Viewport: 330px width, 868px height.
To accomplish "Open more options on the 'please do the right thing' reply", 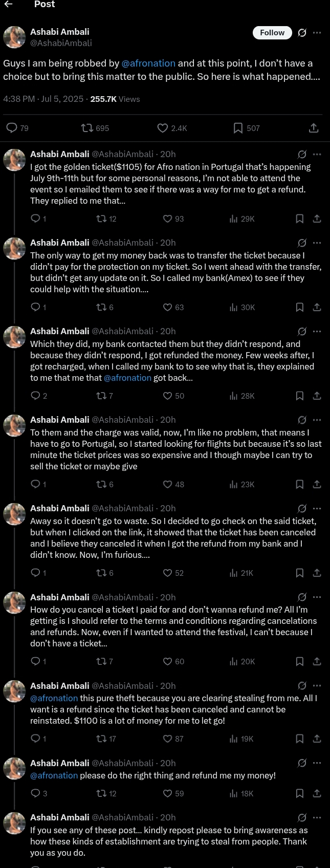I will point(317,763).
